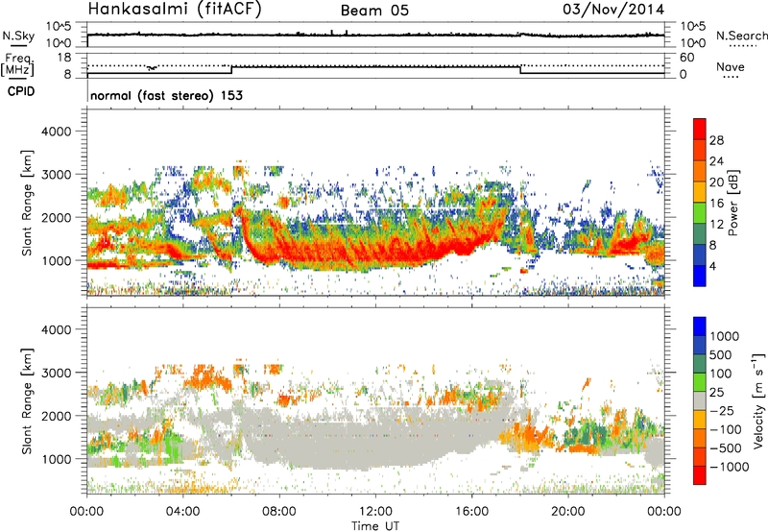
Task: Click the 04:00 time tick label
Action: pos(183,512)
